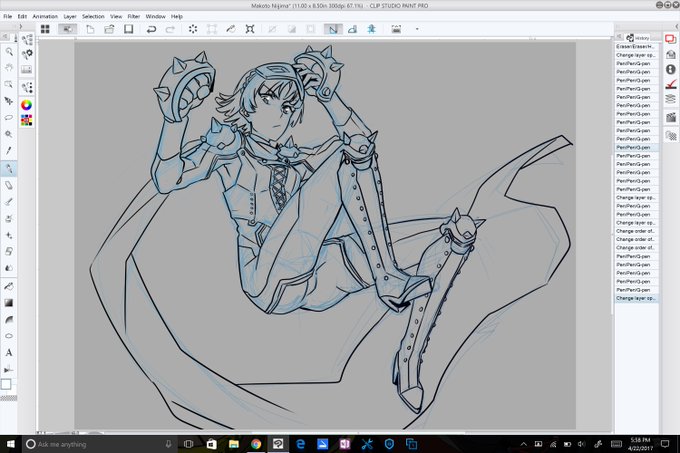
Task: Save the document with the Save icon
Action: point(128,29)
